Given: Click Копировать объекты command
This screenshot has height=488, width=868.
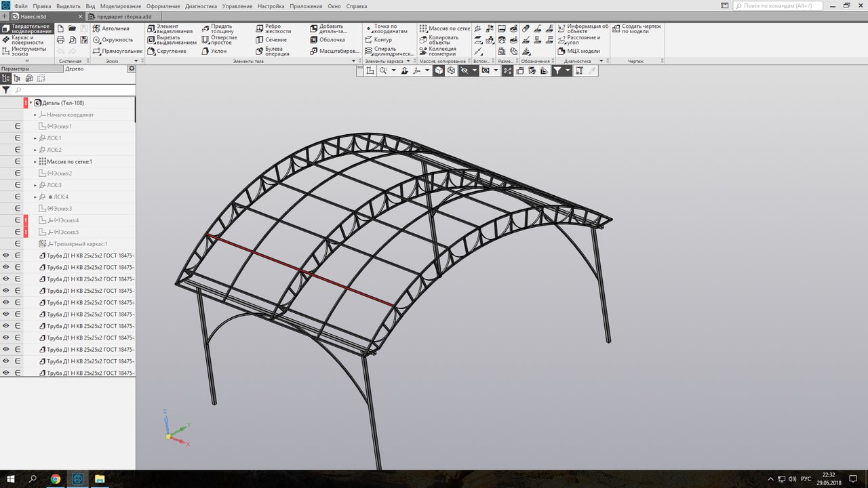Looking at the screenshot, I should (439, 39).
